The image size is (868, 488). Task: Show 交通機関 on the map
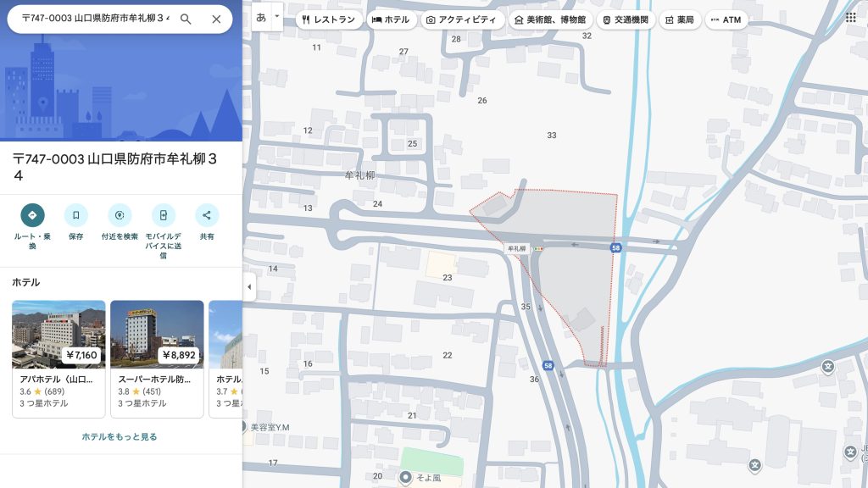tap(626, 19)
